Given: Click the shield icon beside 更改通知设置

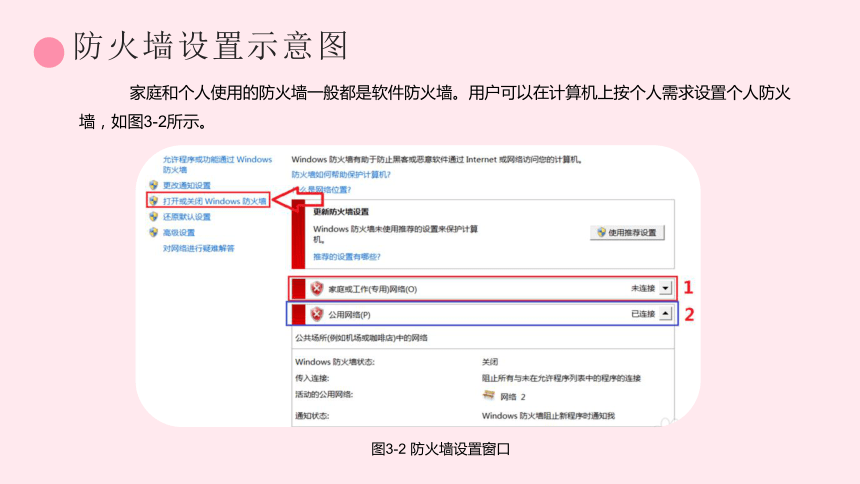Looking at the screenshot, I should tap(154, 185).
